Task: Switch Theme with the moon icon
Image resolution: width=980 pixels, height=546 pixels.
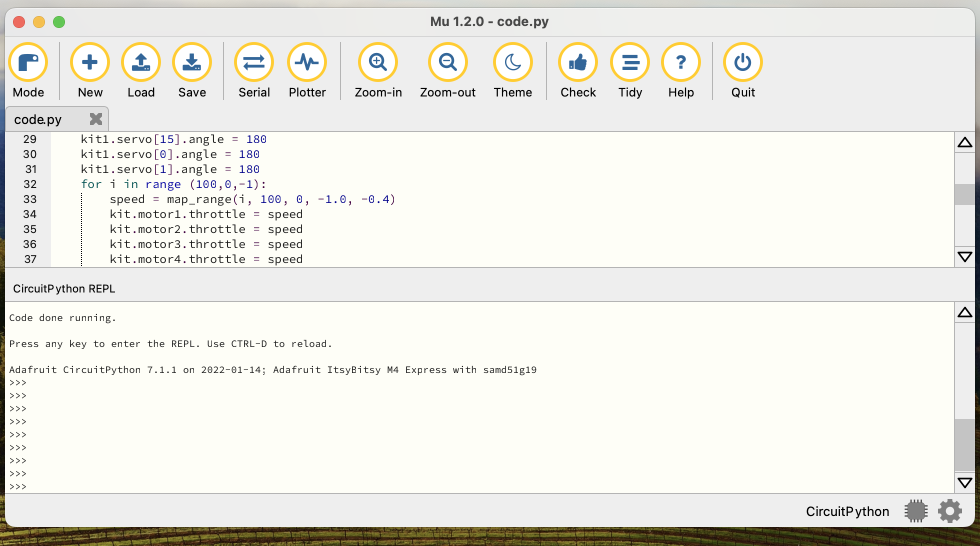Action: click(512, 62)
